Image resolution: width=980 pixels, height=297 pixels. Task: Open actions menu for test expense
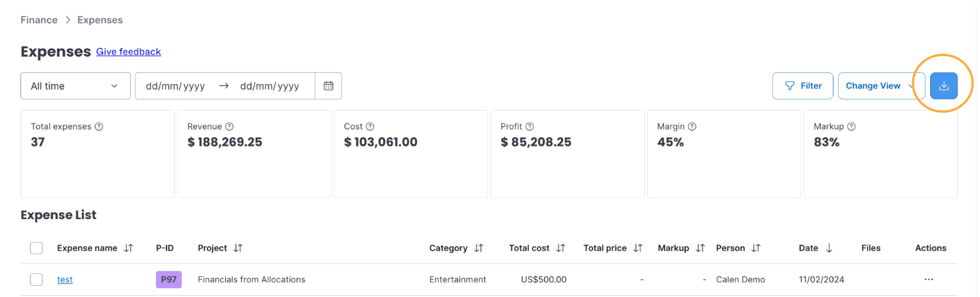[x=928, y=279]
